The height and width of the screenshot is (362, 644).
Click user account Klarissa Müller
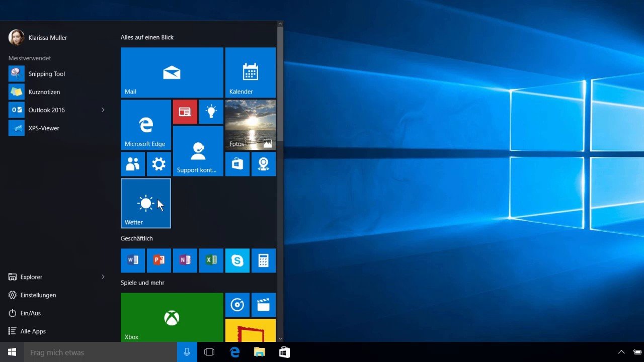coord(38,37)
